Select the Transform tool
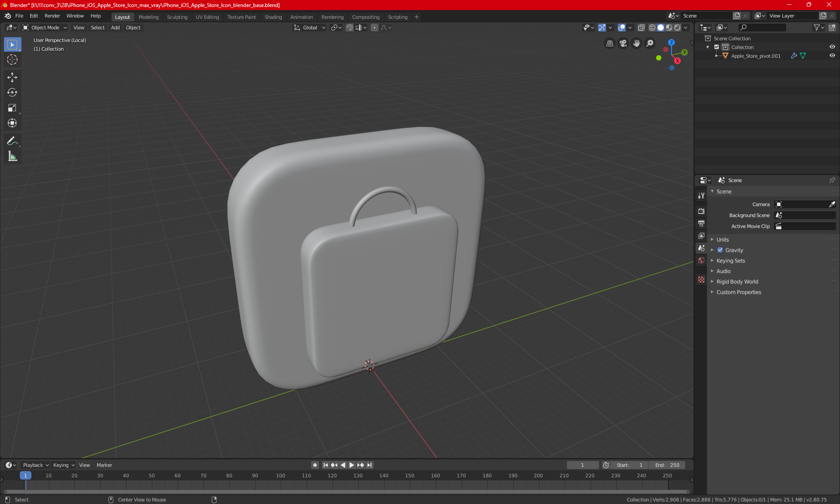This screenshot has height=504, width=840. pos(12,123)
